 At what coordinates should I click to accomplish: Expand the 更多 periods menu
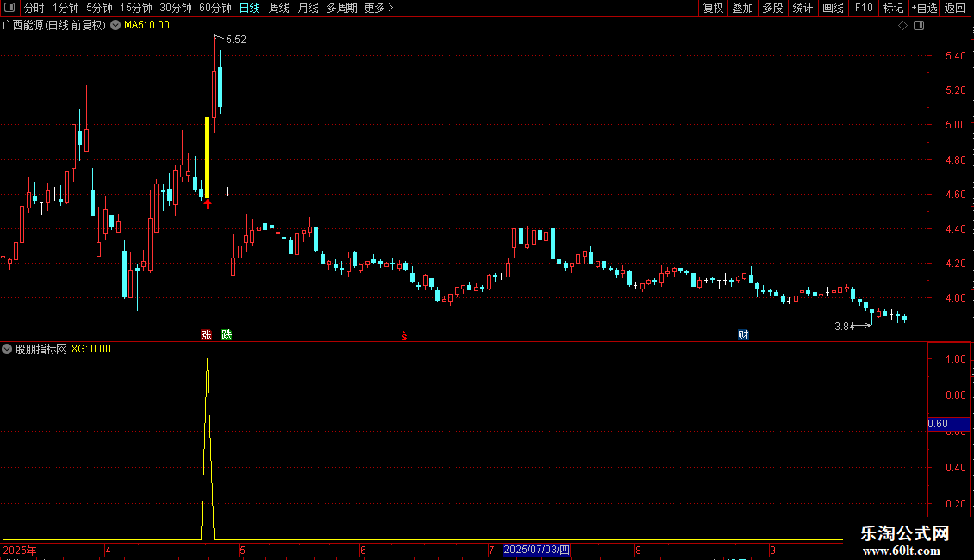tap(379, 8)
